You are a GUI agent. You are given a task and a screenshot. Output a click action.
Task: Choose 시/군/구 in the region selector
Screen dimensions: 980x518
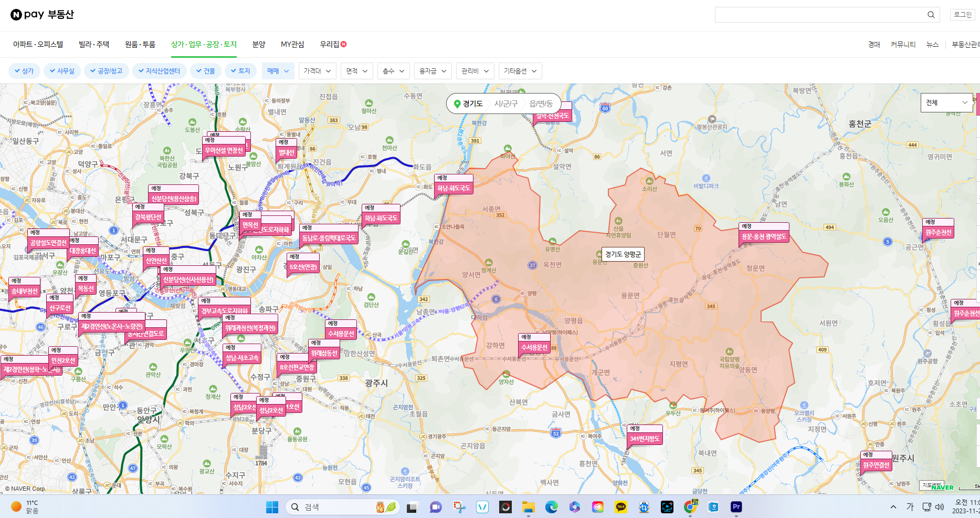(506, 104)
